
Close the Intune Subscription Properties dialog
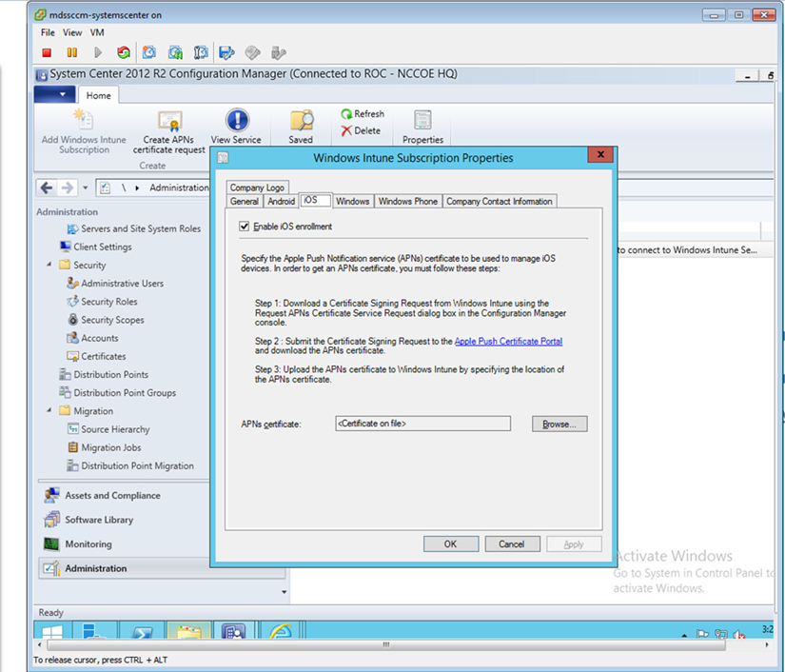601,155
